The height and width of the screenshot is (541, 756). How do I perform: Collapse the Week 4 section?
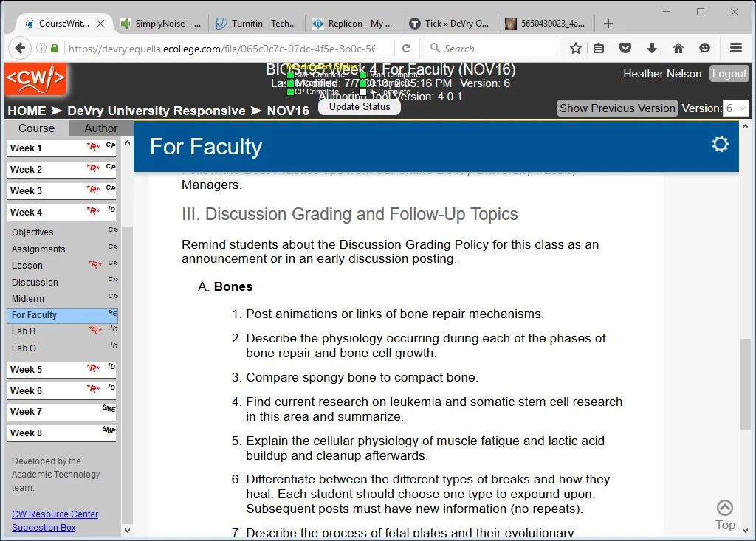[x=62, y=212]
